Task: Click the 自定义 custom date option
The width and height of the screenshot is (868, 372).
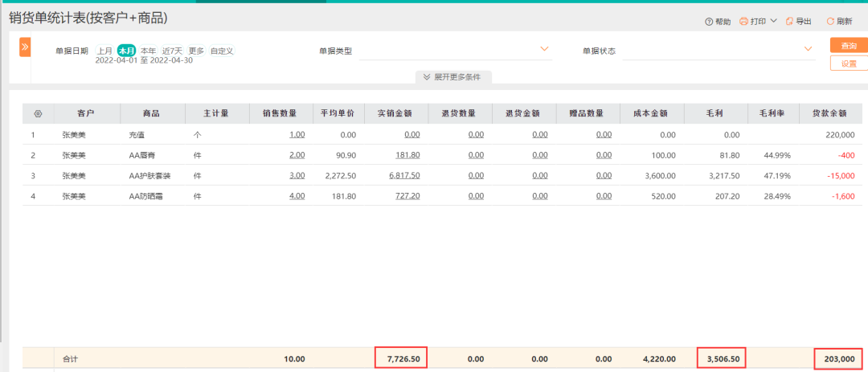Action: [x=222, y=51]
